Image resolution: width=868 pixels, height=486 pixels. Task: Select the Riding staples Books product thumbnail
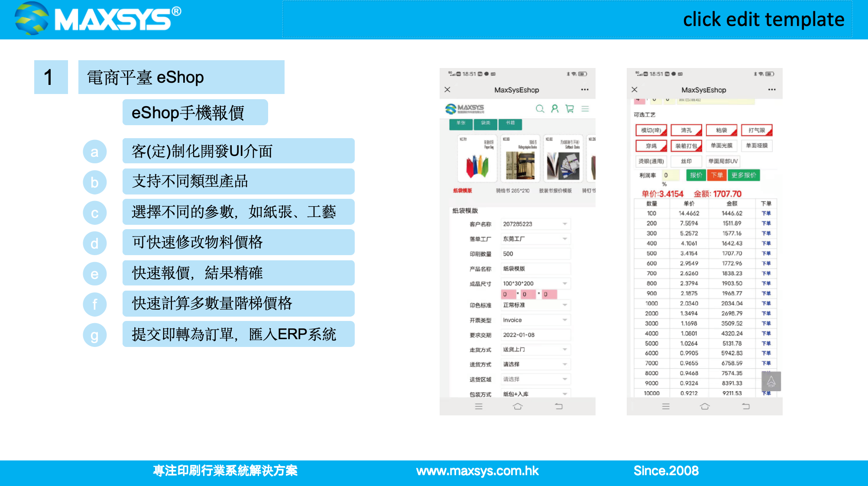pyautogui.click(x=520, y=159)
